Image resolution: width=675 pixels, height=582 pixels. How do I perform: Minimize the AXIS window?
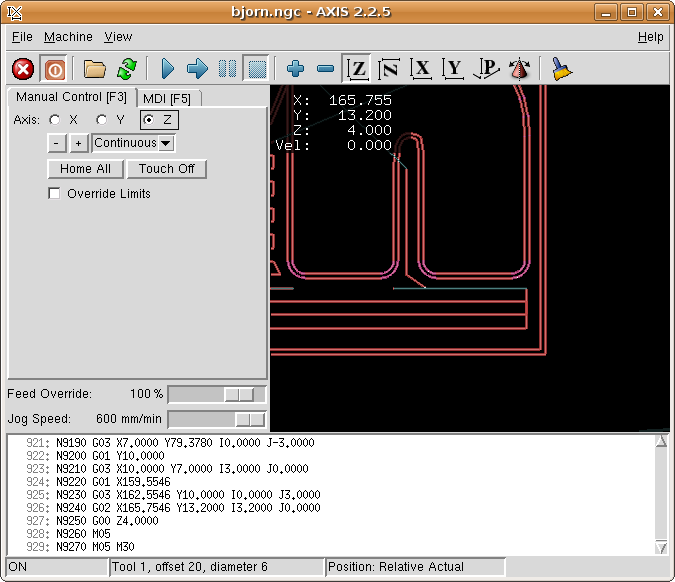coord(606,12)
